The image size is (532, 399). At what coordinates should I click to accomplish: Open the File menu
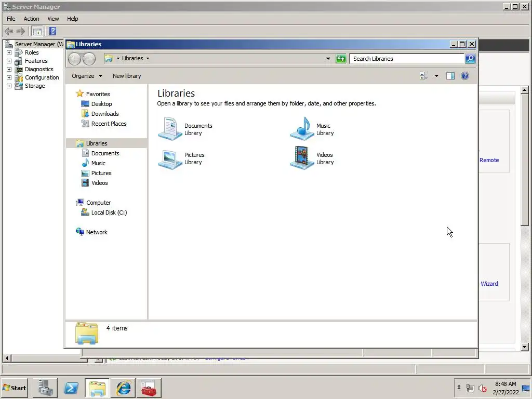click(x=11, y=19)
